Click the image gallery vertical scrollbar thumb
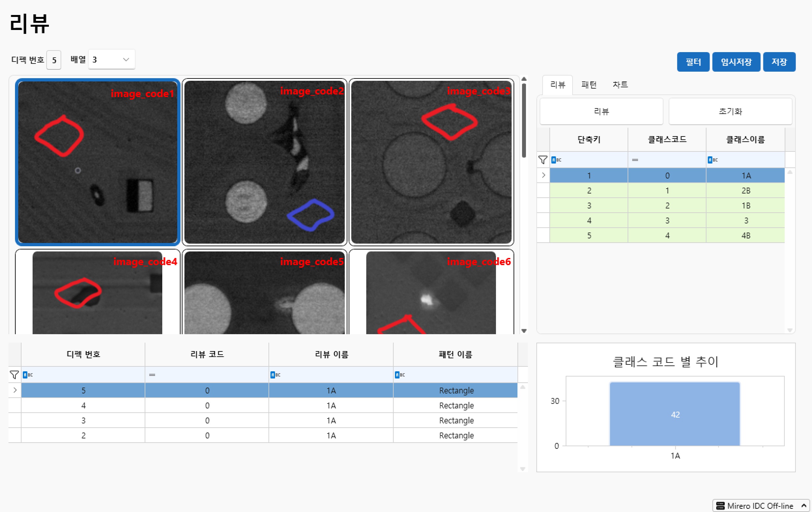The width and height of the screenshot is (812, 512). click(524, 120)
